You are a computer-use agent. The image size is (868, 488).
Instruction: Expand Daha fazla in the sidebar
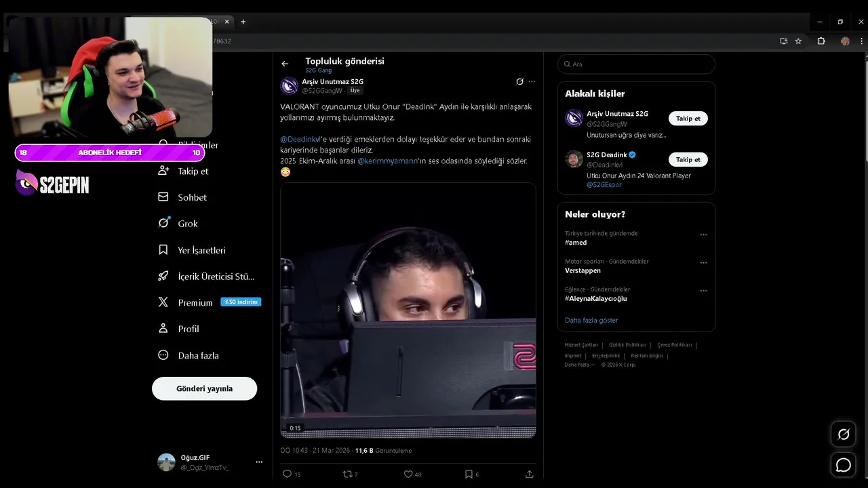coord(189,355)
